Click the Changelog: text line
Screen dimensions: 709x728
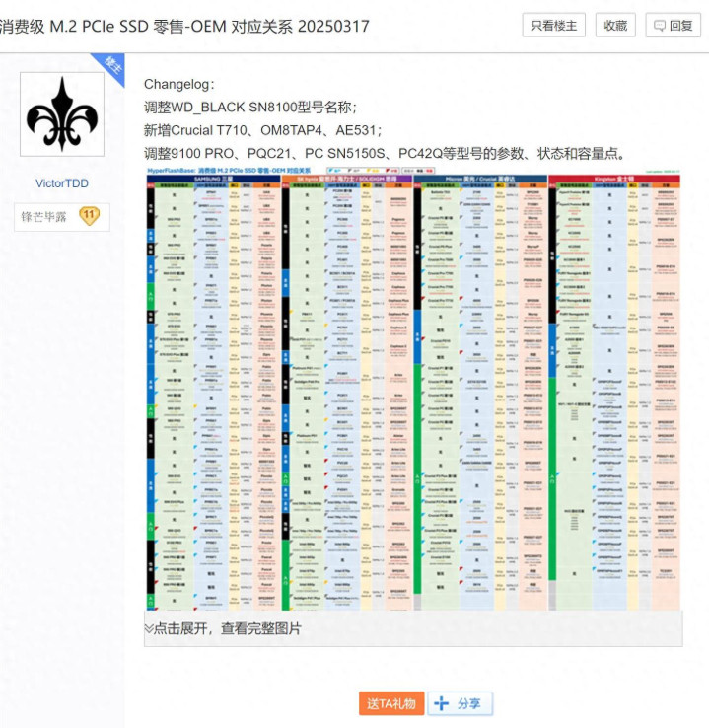pyautogui.click(x=179, y=85)
